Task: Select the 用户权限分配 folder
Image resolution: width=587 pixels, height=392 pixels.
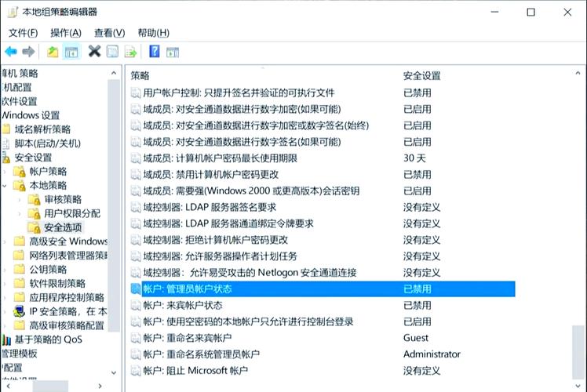Action: (x=72, y=213)
